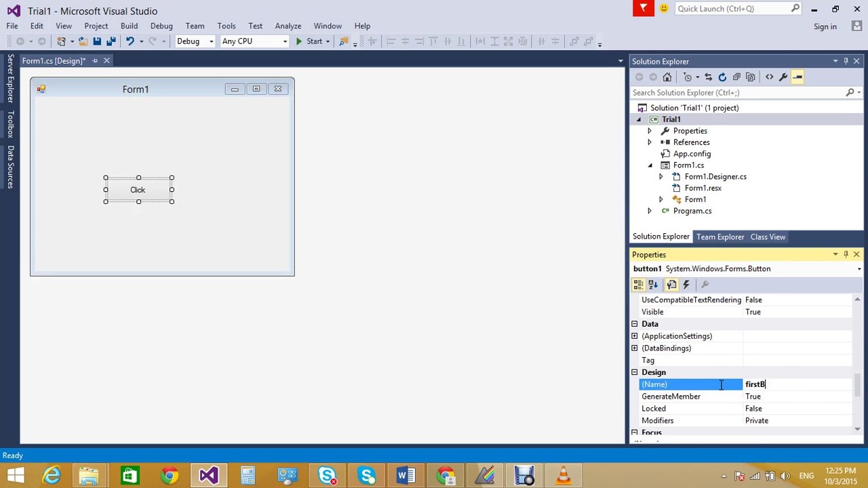Screen dimensions: 868x488
Task: Open Properties via Solution Explorer wrench icon
Action: (x=783, y=77)
